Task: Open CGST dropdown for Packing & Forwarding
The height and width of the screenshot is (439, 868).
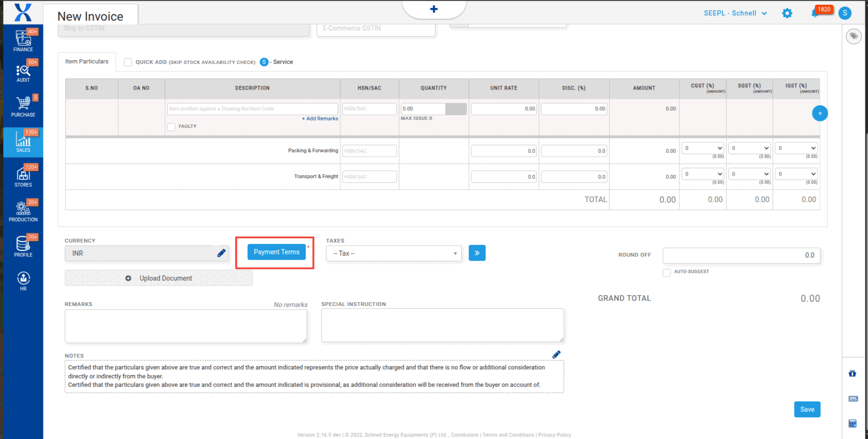Action: click(703, 148)
